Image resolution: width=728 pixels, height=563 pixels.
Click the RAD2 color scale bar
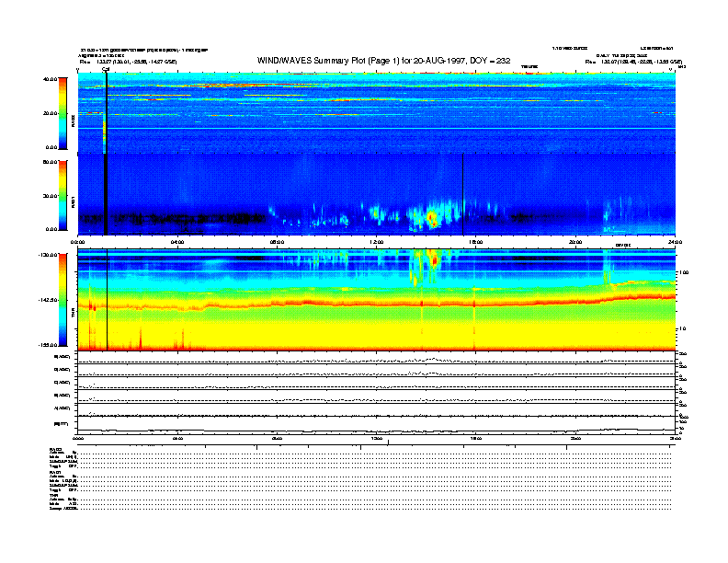tap(63, 114)
